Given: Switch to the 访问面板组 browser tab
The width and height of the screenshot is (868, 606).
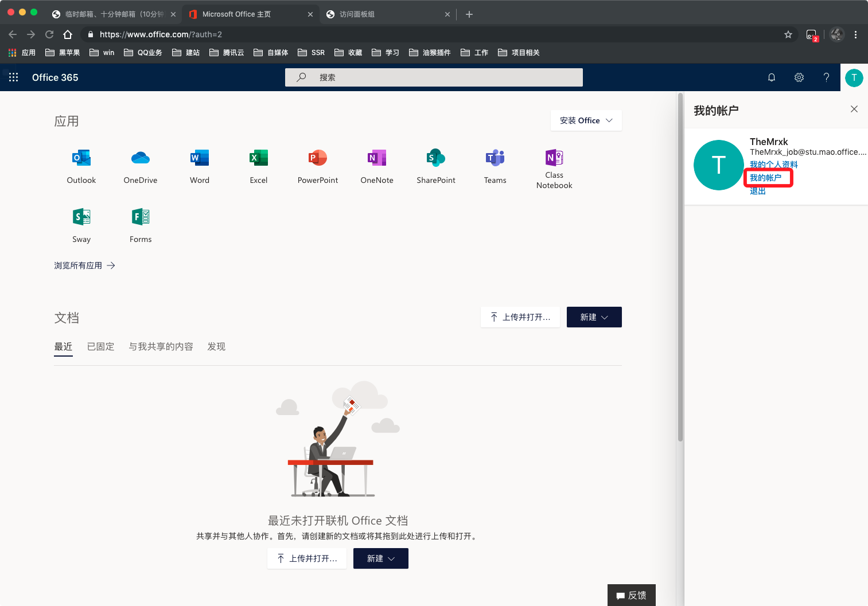Looking at the screenshot, I should (387, 14).
